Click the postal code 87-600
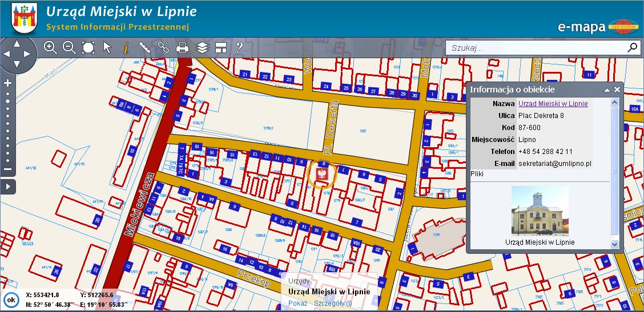 pos(529,127)
